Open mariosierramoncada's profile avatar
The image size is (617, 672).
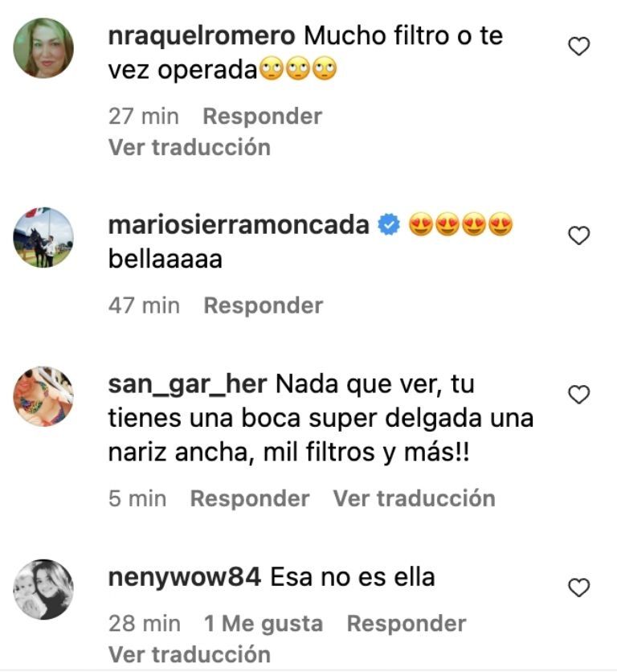43,237
